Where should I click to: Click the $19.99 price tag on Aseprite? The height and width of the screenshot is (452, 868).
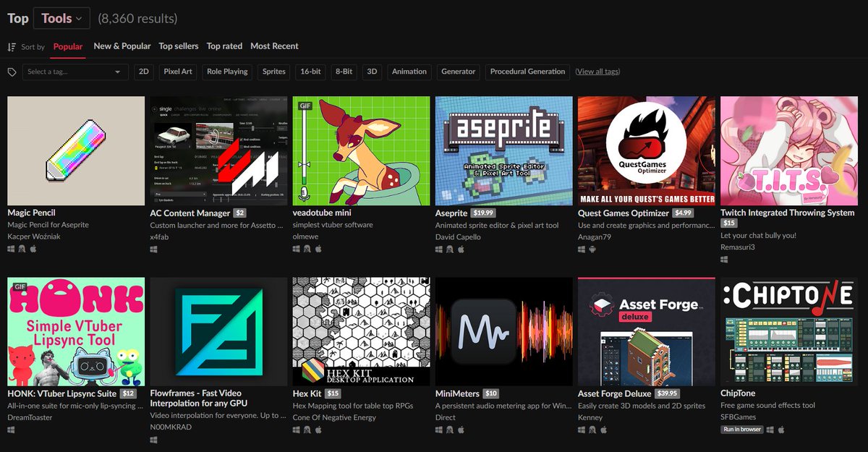tap(482, 213)
